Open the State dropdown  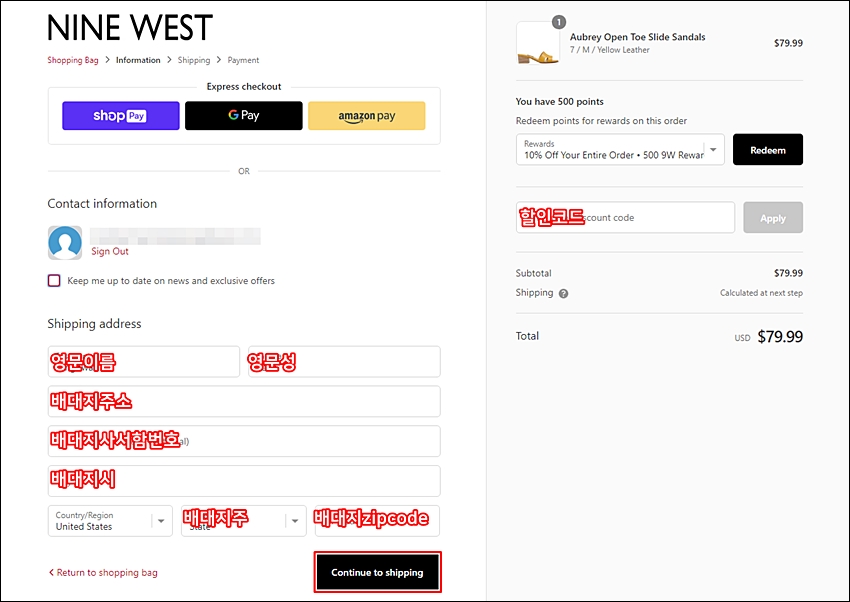(244, 521)
